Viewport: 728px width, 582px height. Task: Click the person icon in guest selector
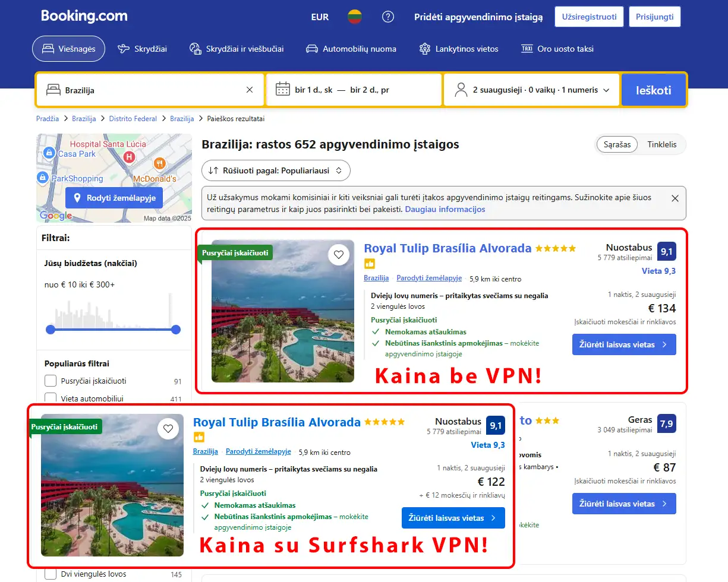(x=461, y=90)
